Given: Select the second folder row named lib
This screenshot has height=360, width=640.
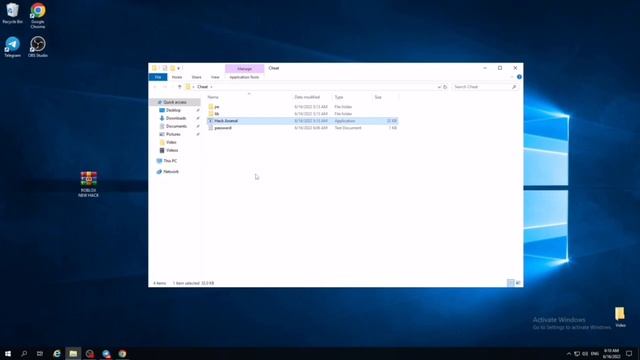Looking at the screenshot, I should click(x=302, y=114).
